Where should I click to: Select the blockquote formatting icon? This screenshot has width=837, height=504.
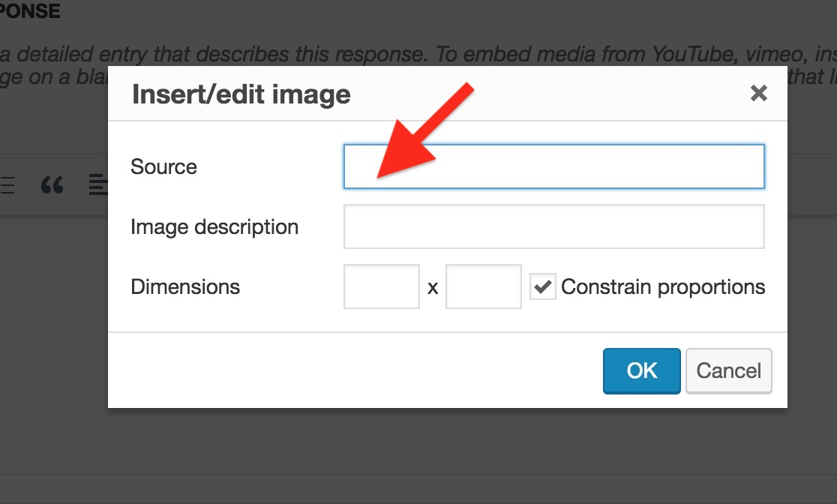[x=52, y=184]
